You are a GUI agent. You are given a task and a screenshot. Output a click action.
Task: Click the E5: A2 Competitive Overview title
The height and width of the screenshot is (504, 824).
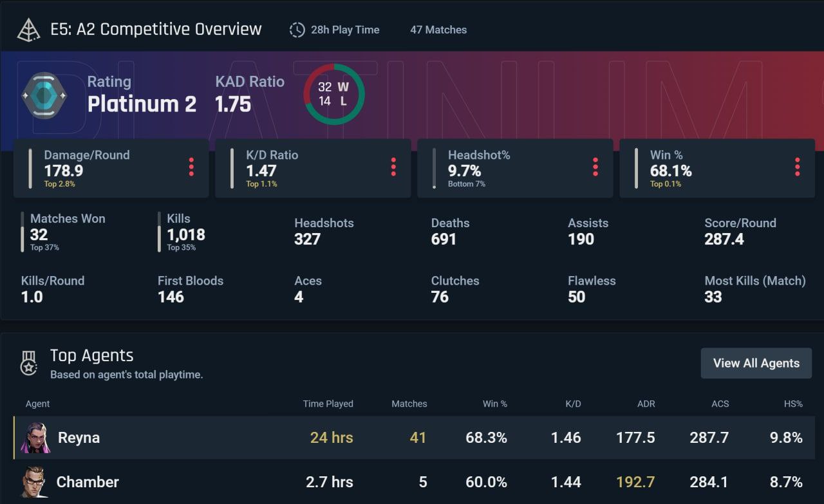156,29
